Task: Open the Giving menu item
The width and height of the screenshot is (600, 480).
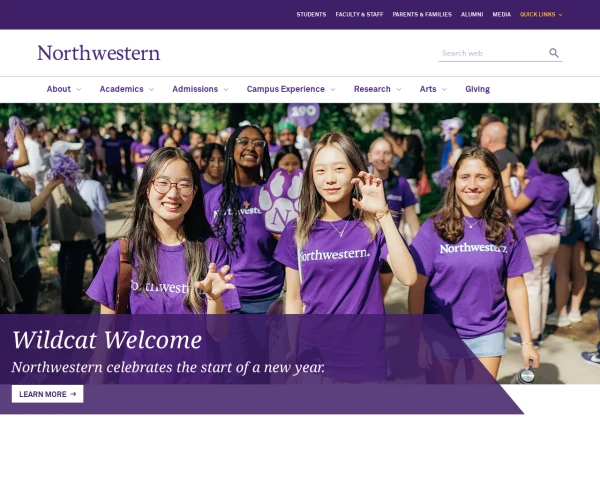Action: (x=478, y=89)
